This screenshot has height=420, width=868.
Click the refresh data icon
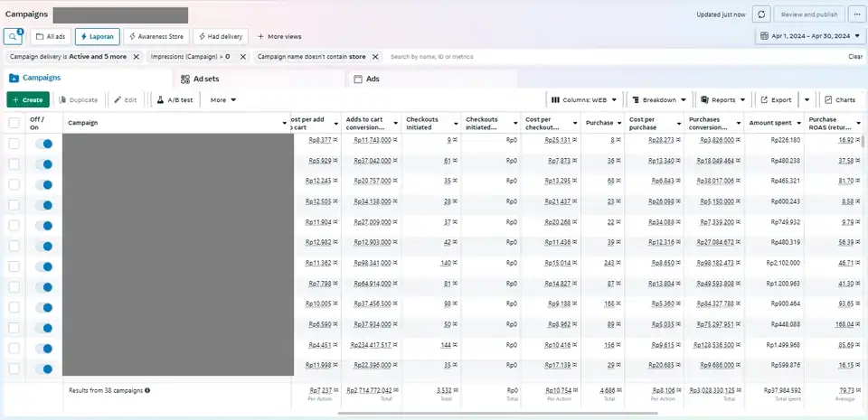(761, 14)
